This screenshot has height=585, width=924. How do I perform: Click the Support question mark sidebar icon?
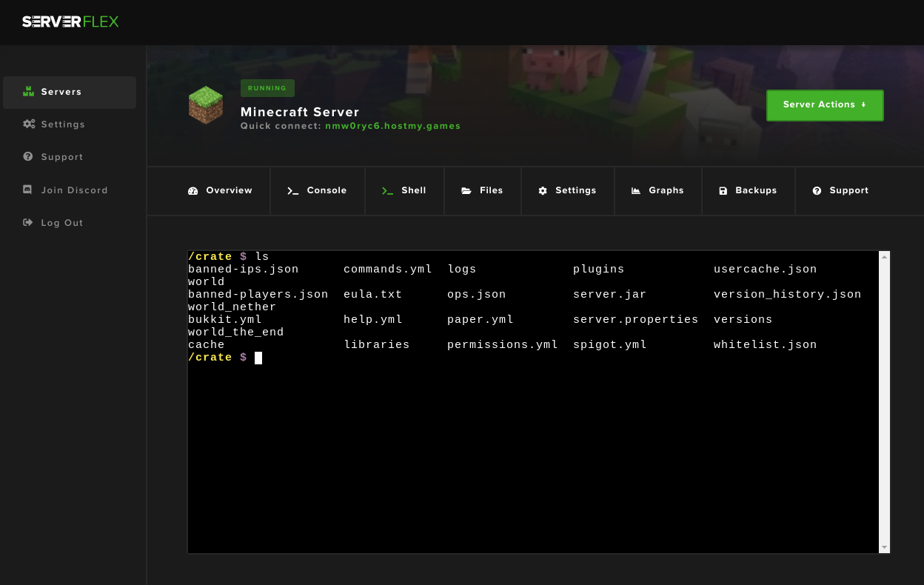click(28, 157)
